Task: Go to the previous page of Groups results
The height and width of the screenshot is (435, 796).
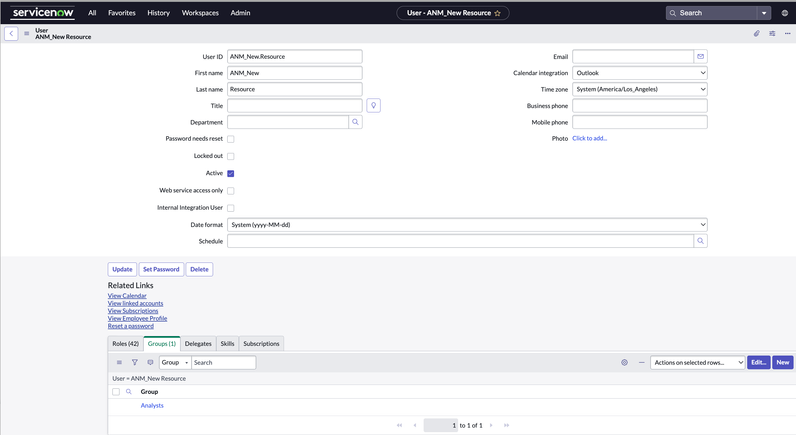Action: pyautogui.click(x=415, y=425)
